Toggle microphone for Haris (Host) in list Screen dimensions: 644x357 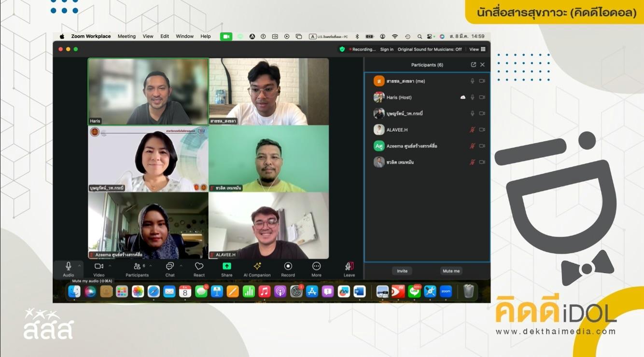pyautogui.click(x=473, y=97)
